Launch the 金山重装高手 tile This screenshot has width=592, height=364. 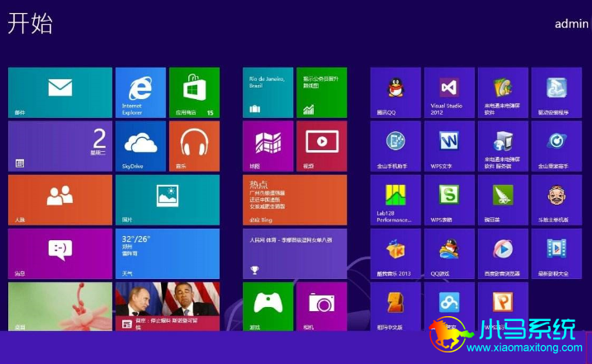point(556,146)
